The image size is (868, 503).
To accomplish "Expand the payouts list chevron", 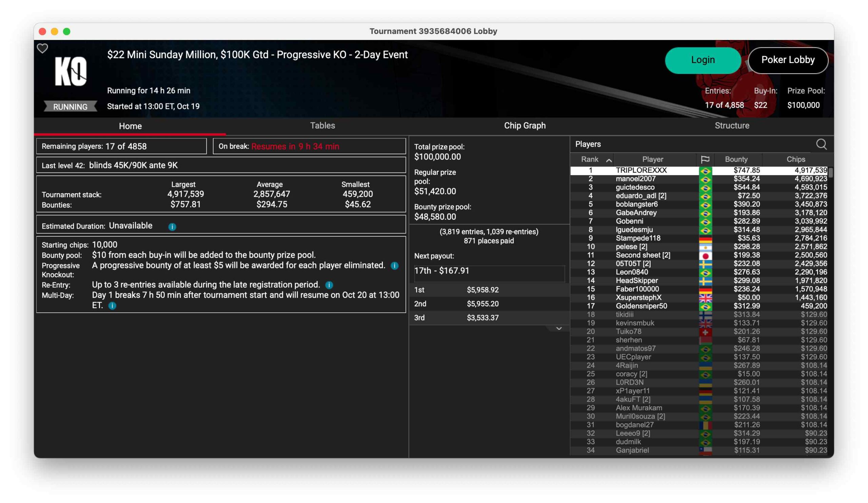I will pyautogui.click(x=559, y=328).
